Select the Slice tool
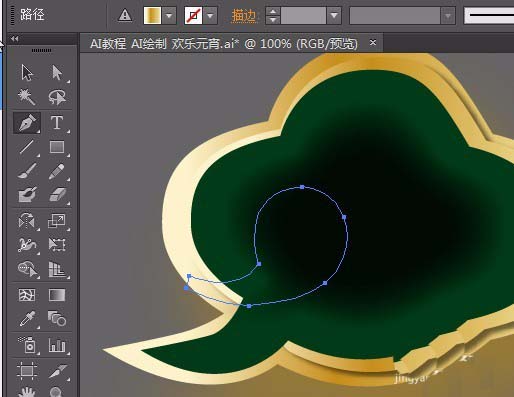Viewport: 514px width, 397px height. tap(57, 371)
